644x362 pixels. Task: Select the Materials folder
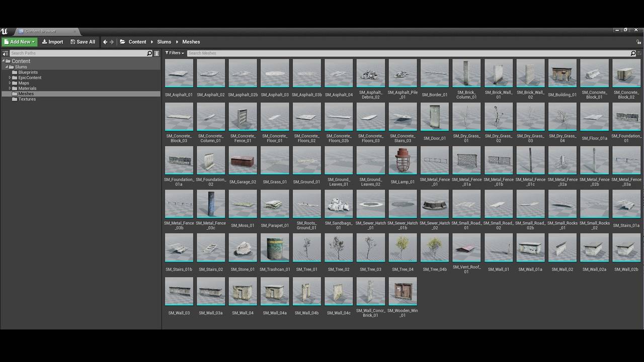click(x=27, y=88)
